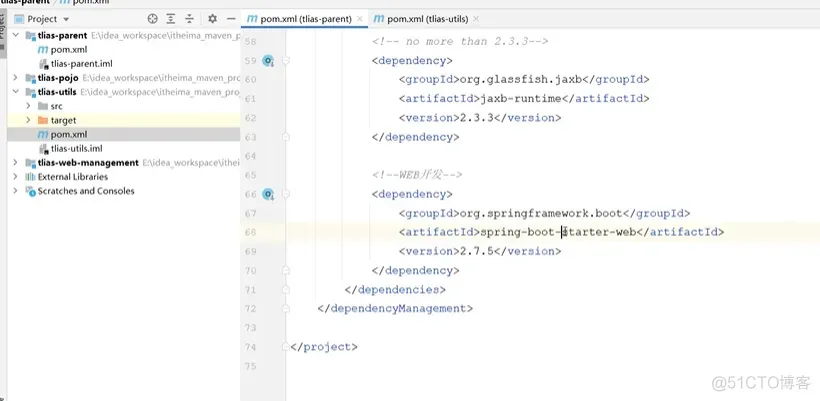Expand the target folder arrow
Image resolution: width=820 pixels, height=401 pixels.
(28, 120)
